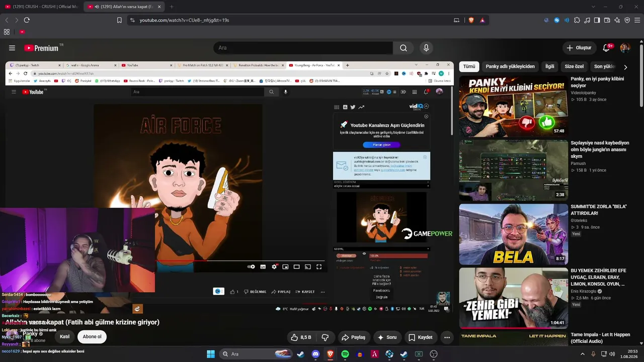This screenshot has width=644, height=362.
Task: Open the 'BU YEMEK ZEHİRLER' video title
Action: (598, 277)
